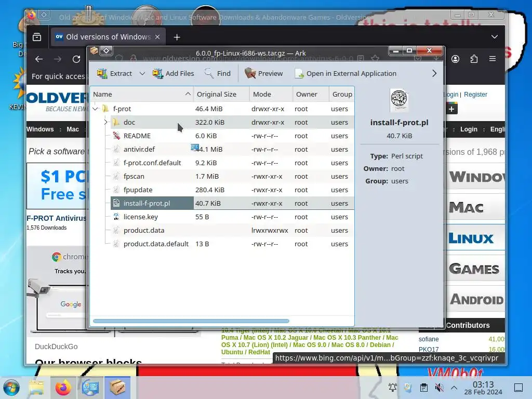The height and width of the screenshot is (399, 532).
Task: Sort by Owner column header
Action: (x=311, y=95)
